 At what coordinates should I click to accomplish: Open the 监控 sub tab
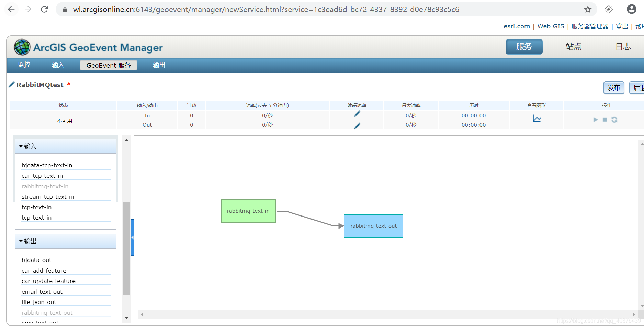click(24, 65)
